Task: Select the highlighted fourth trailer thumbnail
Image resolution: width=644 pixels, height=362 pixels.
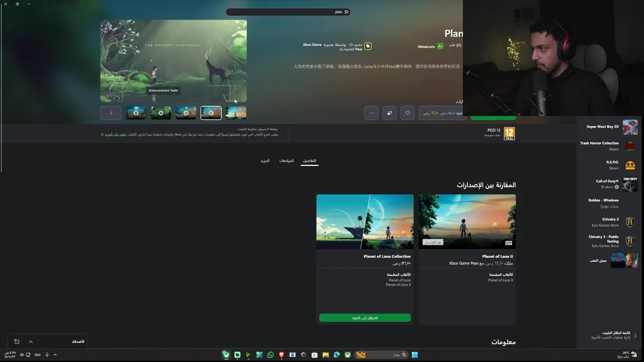Action: 211,113
